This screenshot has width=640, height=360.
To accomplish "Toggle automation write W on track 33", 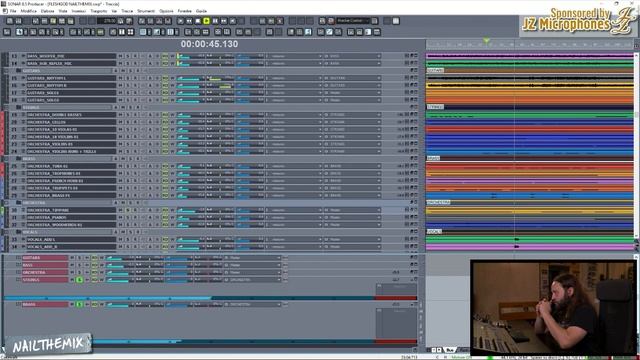I will (x=172, y=240).
